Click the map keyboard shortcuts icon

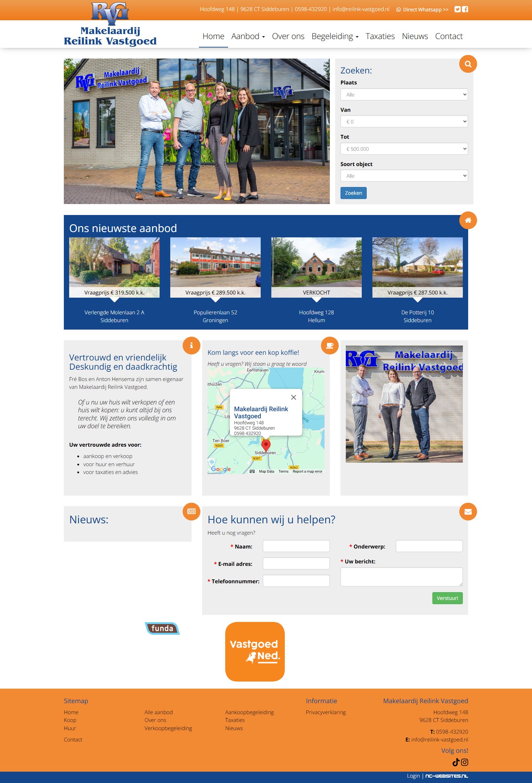coord(252,472)
